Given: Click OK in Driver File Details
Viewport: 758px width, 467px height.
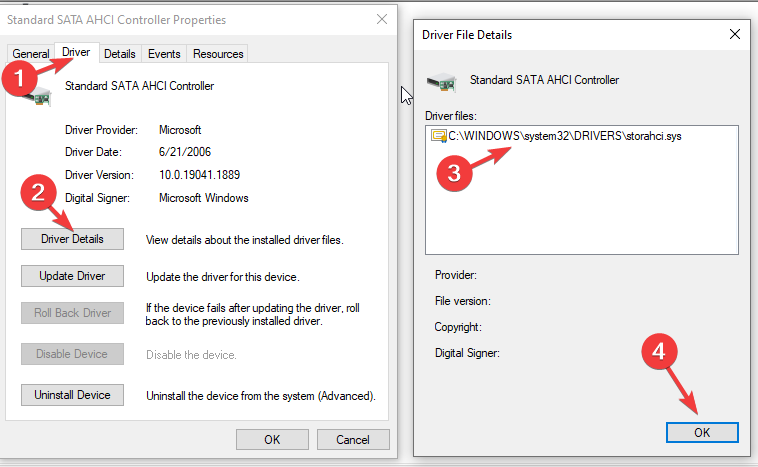Looking at the screenshot, I should (702, 432).
